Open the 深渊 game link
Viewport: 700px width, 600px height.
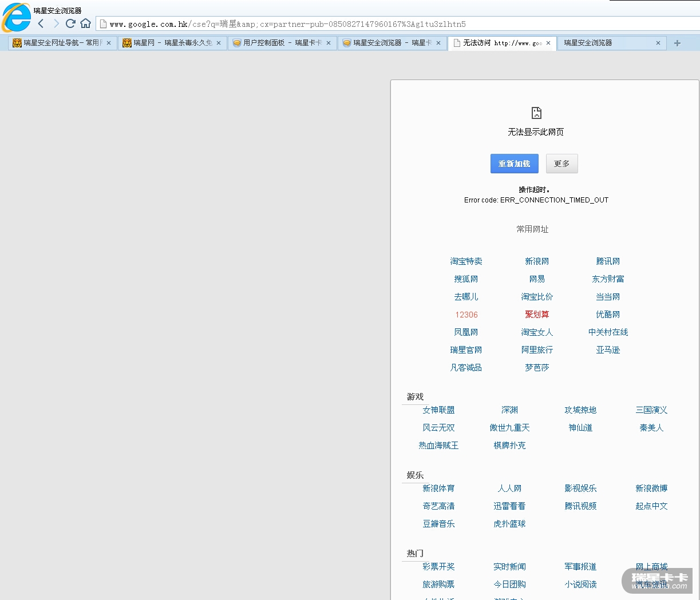click(509, 410)
